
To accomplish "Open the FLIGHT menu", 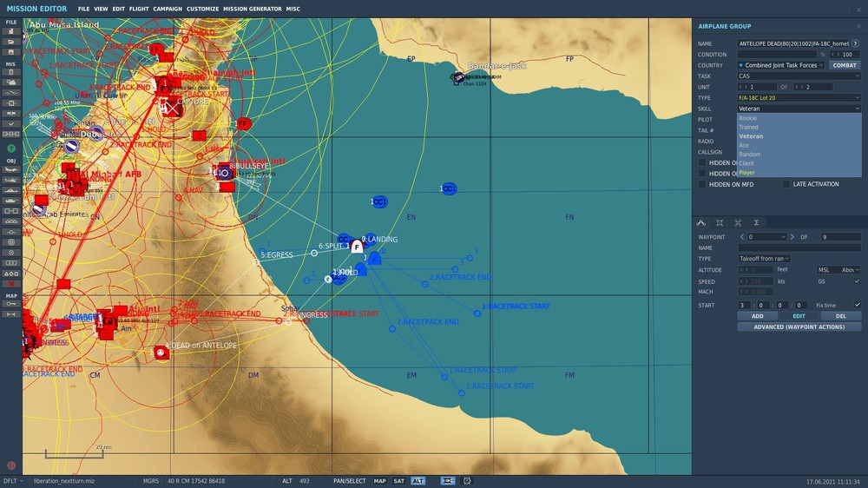I will click(x=139, y=9).
